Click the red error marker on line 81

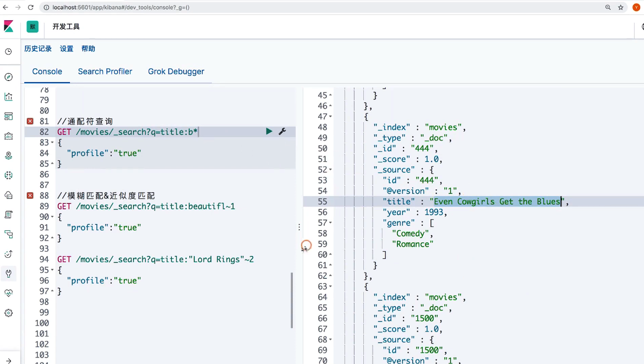(30, 121)
